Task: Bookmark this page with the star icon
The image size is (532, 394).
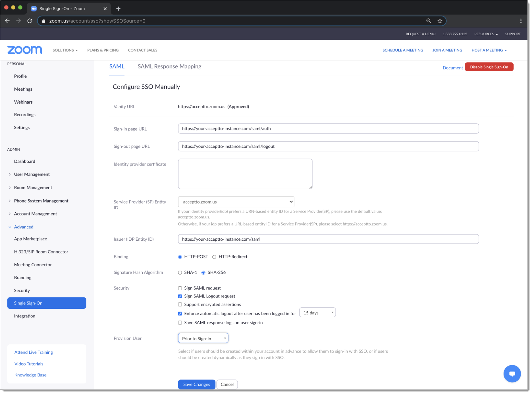Action: pyautogui.click(x=440, y=21)
